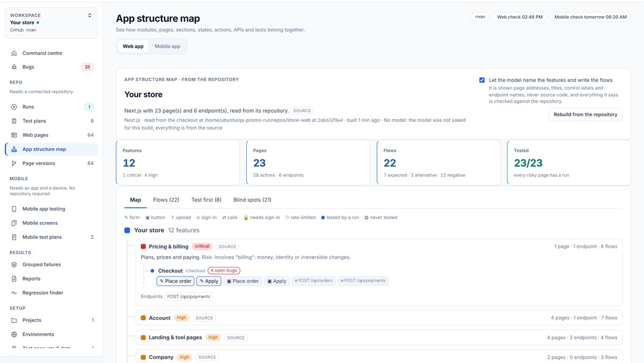The width and height of the screenshot is (644, 363).
Task: Click the Runs count badge showing 1
Action: (89, 107)
